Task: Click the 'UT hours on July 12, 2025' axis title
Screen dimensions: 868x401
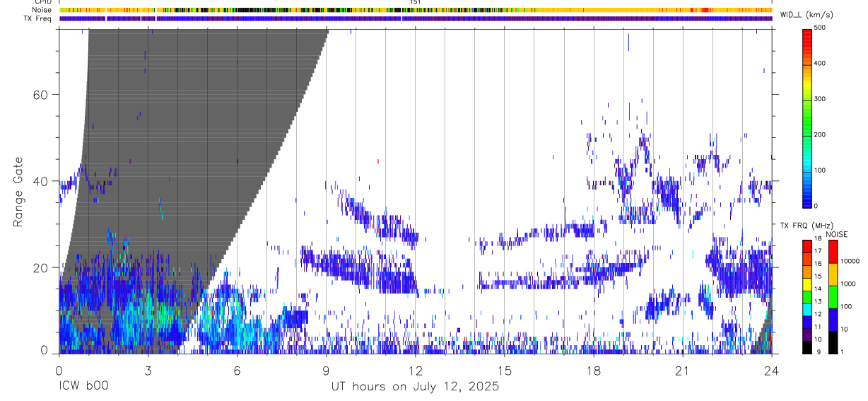Action: [x=415, y=387]
